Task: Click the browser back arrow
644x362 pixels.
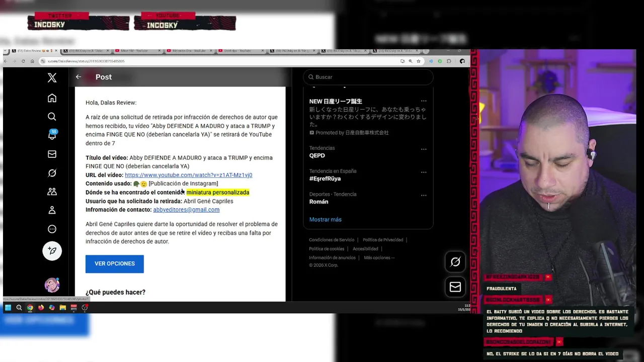Action: [x=7, y=61]
